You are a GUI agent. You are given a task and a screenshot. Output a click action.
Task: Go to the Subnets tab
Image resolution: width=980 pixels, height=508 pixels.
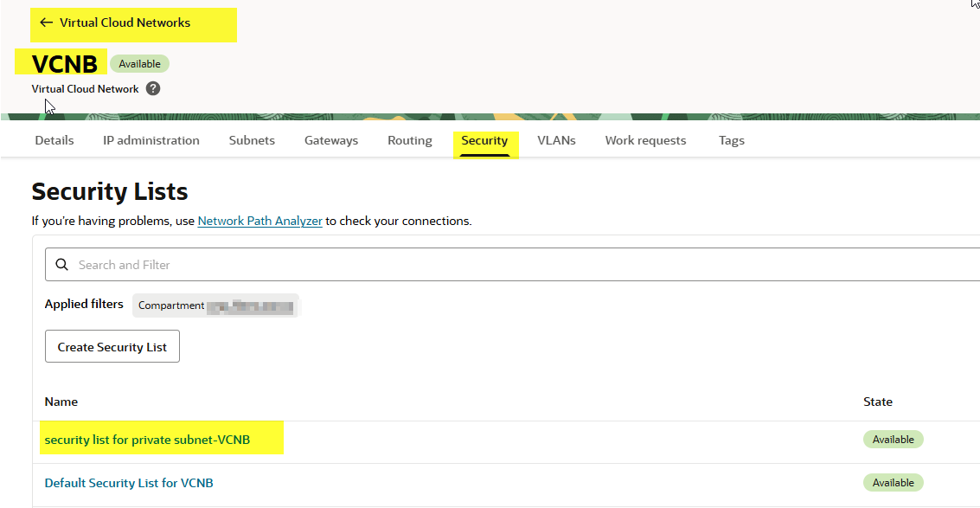pyautogui.click(x=252, y=140)
